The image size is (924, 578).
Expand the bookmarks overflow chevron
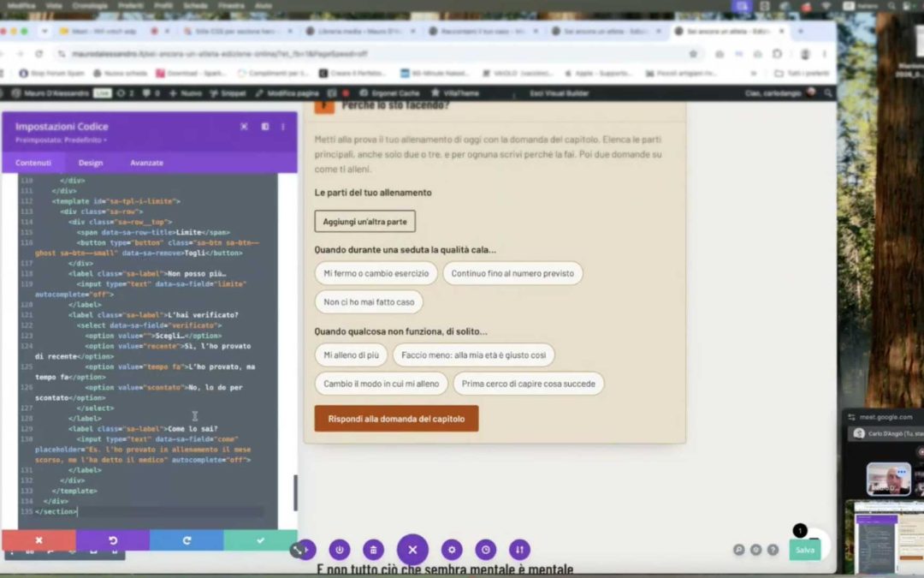tap(753, 73)
